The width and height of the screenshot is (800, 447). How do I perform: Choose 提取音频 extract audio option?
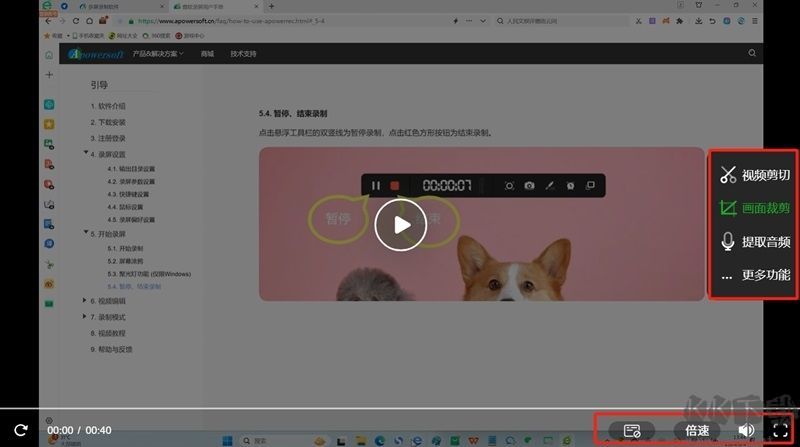[x=755, y=241]
